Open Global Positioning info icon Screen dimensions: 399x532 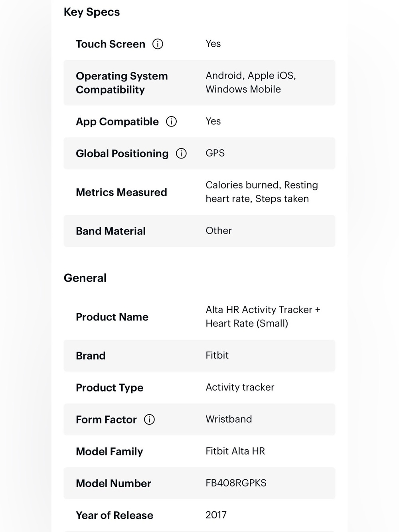(181, 153)
